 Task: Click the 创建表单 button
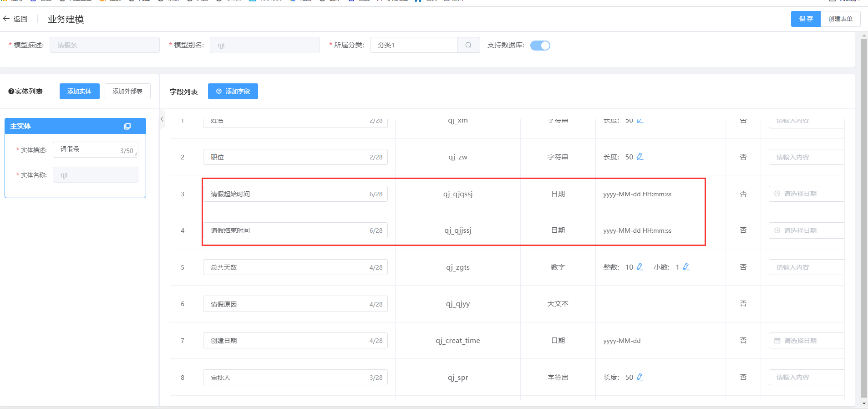pos(840,19)
